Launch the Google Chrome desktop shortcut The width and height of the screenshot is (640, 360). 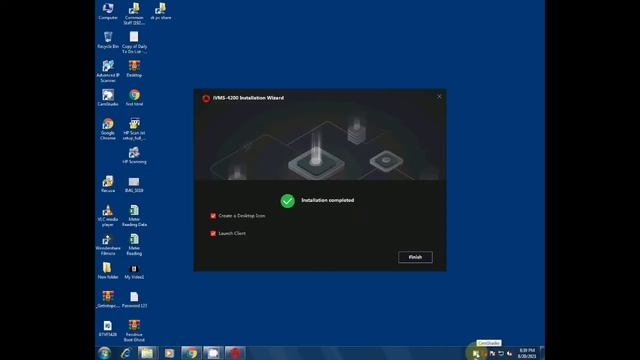pos(108,129)
